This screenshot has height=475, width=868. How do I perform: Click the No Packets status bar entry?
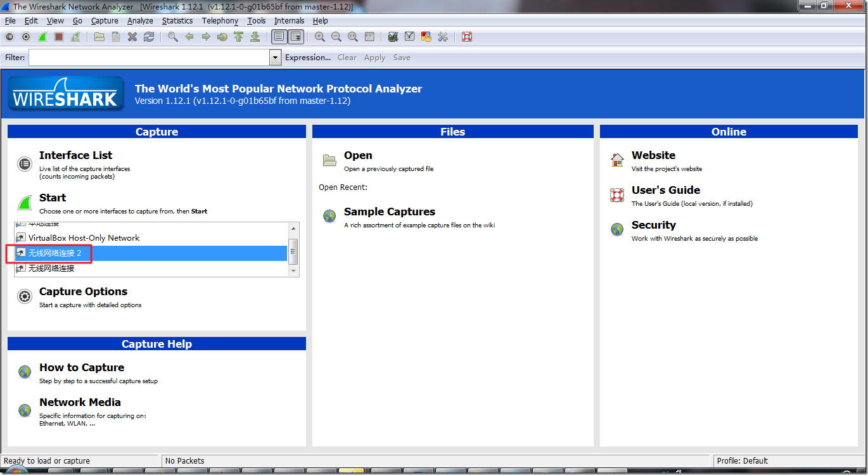click(x=185, y=461)
